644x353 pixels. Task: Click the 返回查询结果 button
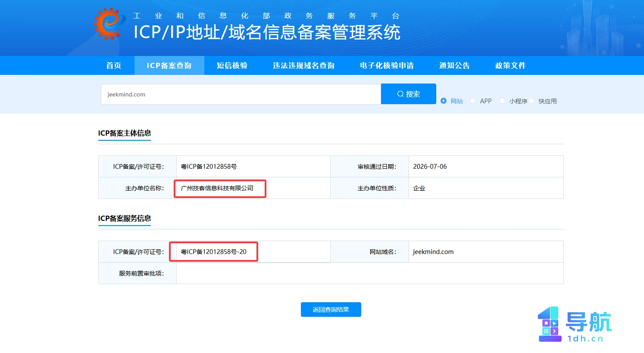[x=331, y=310]
